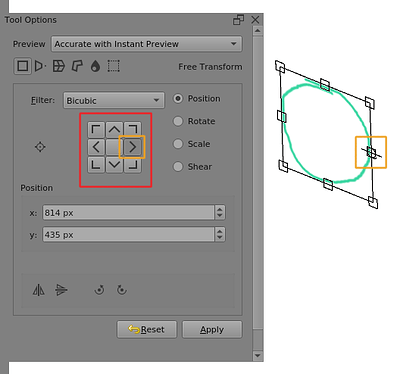
Task: Click the rotate clockwise icon
Action: click(122, 290)
